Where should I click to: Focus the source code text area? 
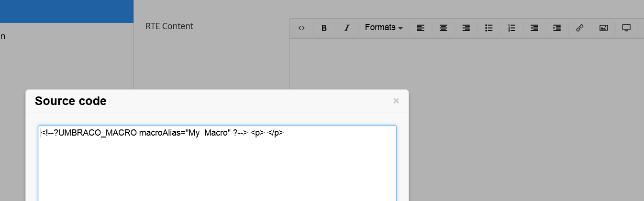(x=217, y=163)
